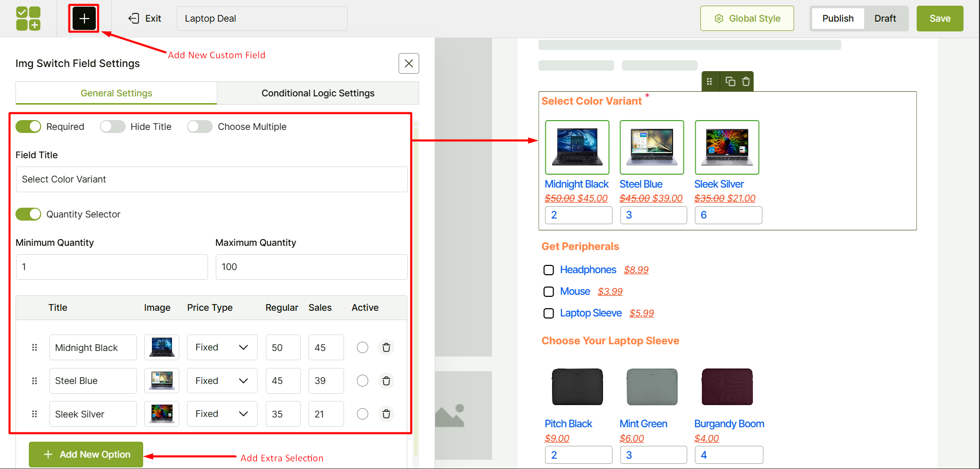Delete the Midnight Black option row

[x=386, y=347]
